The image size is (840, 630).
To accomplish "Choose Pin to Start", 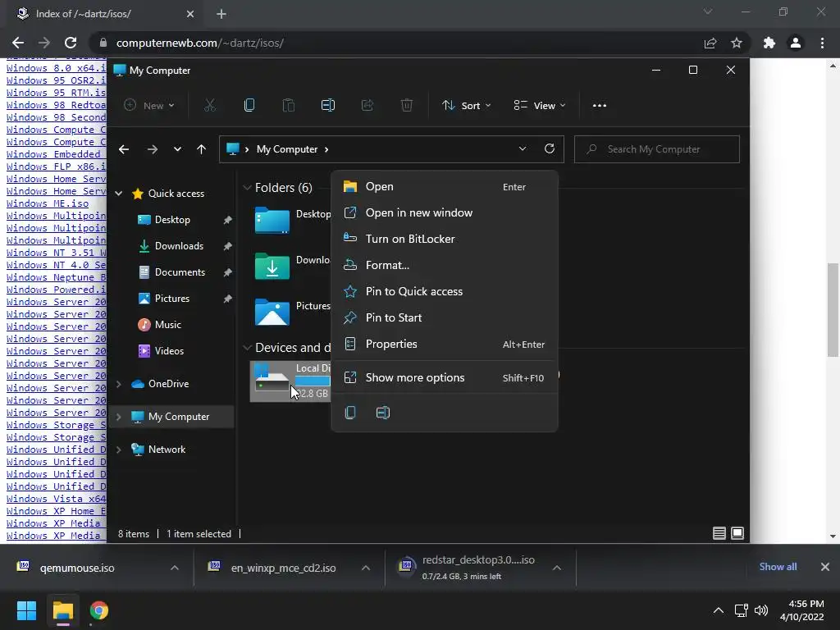I will tap(445, 317).
